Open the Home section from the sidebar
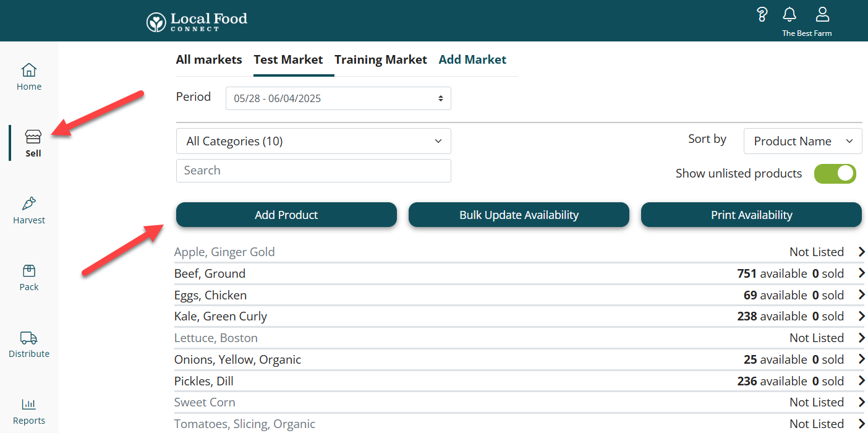Image resolution: width=868 pixels, height=433 pixels. [x=29, y=77]
